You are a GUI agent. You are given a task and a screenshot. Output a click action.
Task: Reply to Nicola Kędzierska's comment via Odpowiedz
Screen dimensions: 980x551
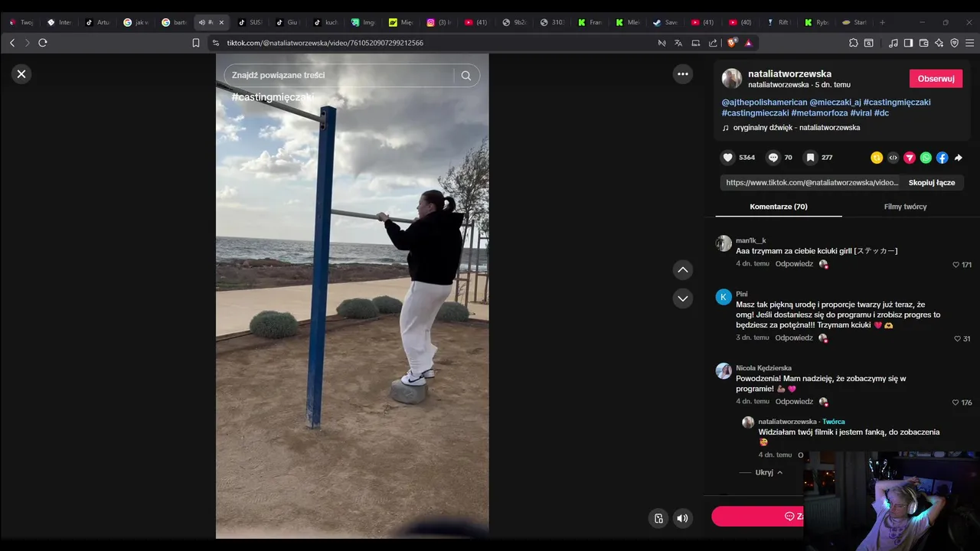click(x=794, y=402)
